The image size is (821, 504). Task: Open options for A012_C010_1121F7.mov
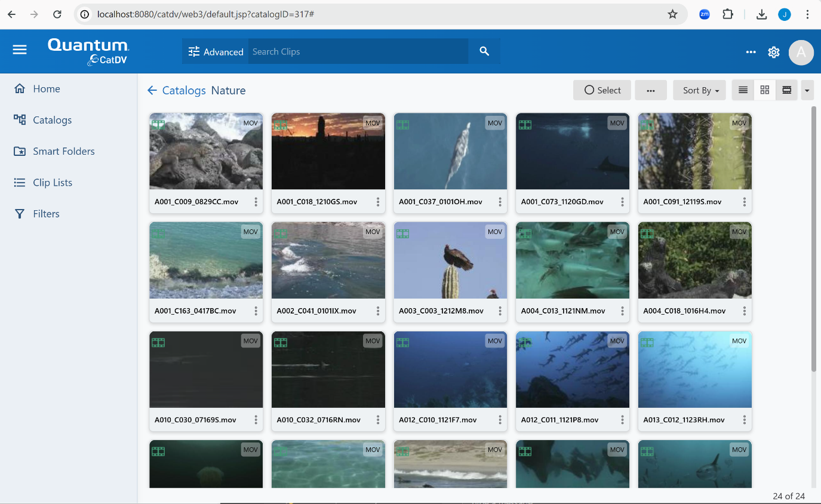(x=500, y=420)
